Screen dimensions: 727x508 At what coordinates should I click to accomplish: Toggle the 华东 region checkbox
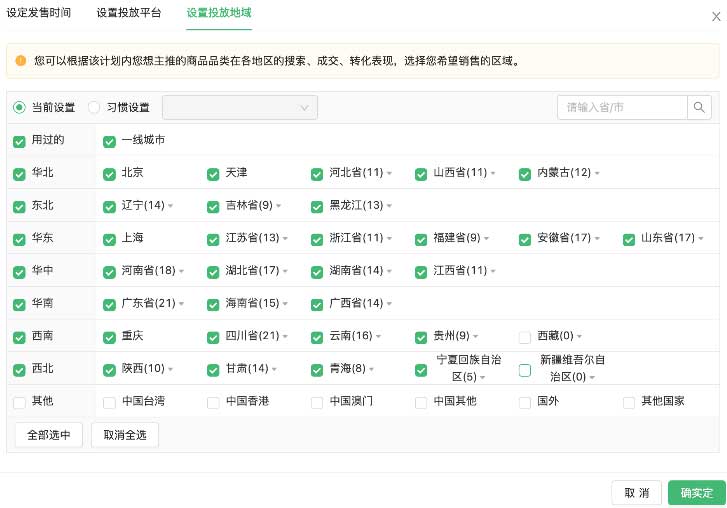tap(19, 240)
